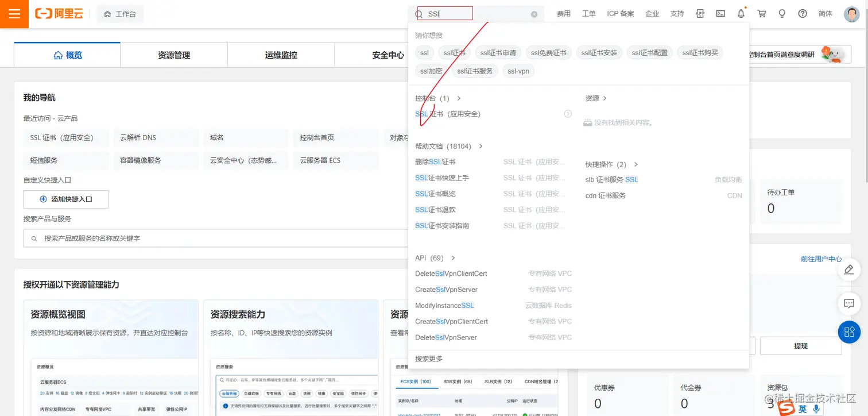868x416 pixels.
Task: Open the shopping cart
Action: coord(762,14)
